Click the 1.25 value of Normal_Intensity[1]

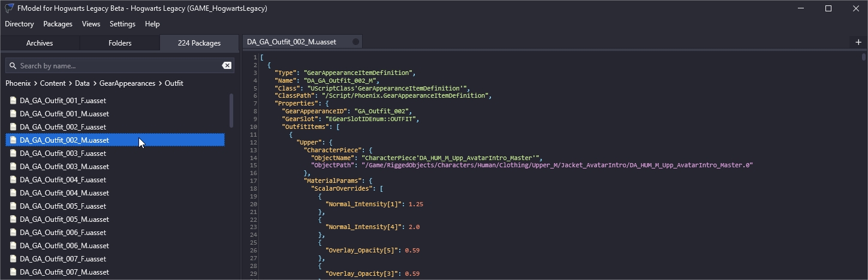click(x=415, y=204)
